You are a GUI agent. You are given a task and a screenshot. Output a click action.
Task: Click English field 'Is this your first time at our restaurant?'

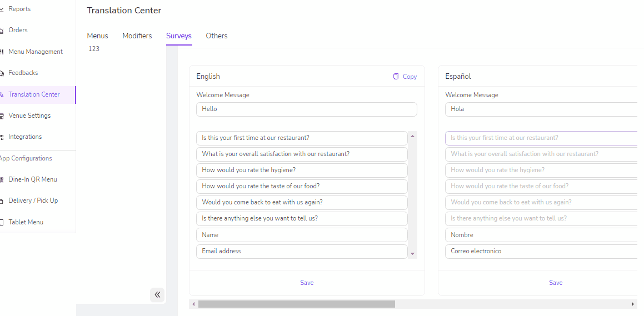pyautogui.click(x=302, y=138)
